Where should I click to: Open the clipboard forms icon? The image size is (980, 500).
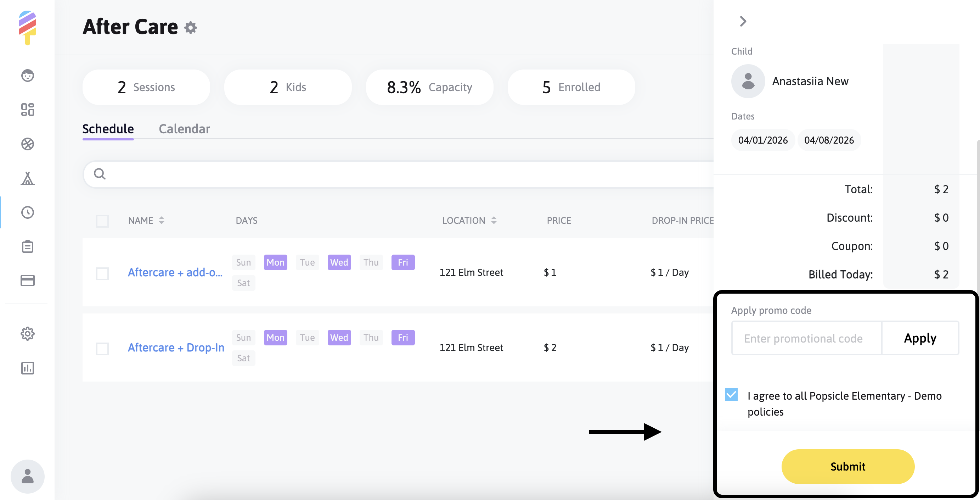coord(27,247)
